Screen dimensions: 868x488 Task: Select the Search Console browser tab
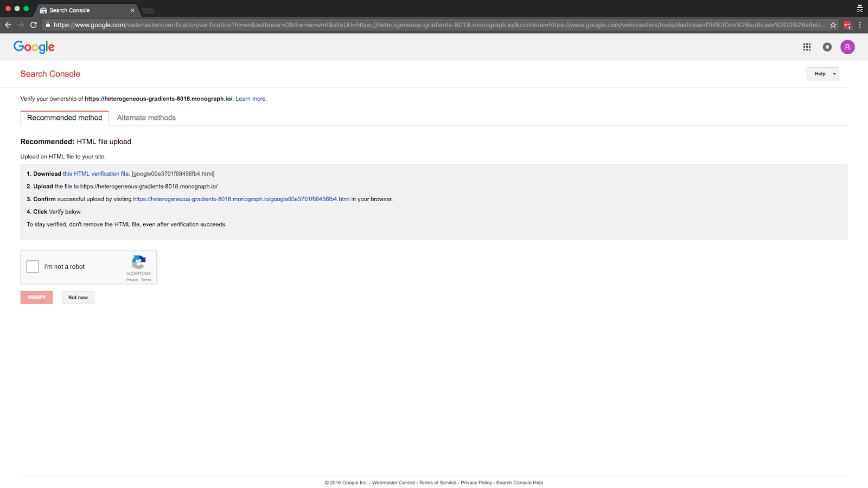87,10
